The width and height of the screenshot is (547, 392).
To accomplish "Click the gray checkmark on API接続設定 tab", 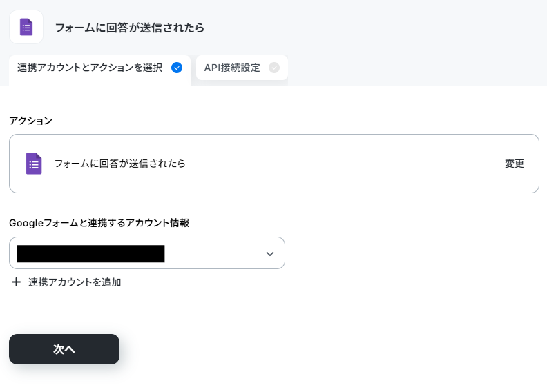I will click(x=274, y=68).
